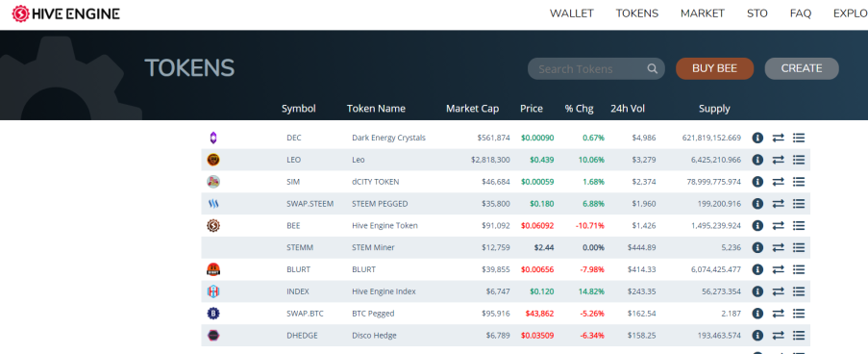Go to MARKET navigation item
Image resolution: width=868 pixels, height=354 pixels.
703,13
